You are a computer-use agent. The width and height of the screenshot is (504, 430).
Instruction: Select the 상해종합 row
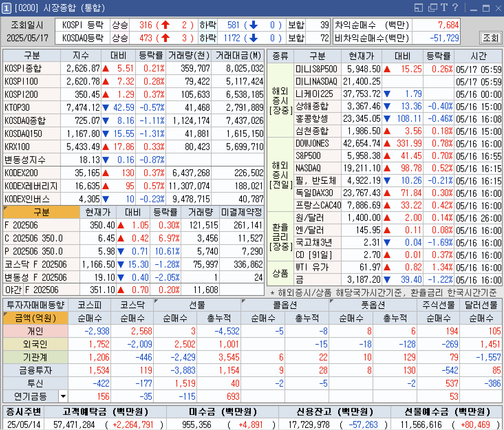click(x=398, y=106)
